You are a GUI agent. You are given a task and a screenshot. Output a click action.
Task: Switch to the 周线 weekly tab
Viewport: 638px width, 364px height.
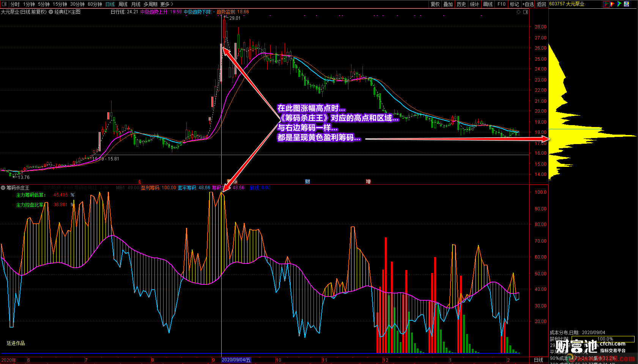click(x=123, y=4)
